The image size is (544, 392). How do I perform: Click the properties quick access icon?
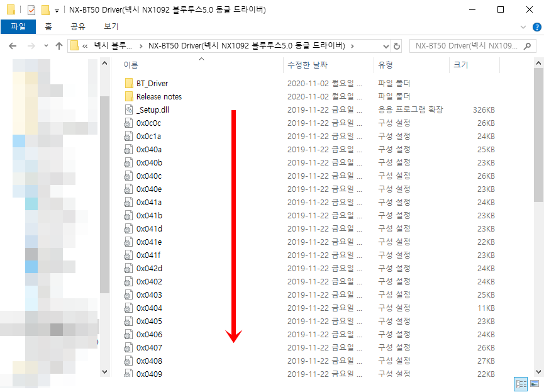click(x=31, y=9)
